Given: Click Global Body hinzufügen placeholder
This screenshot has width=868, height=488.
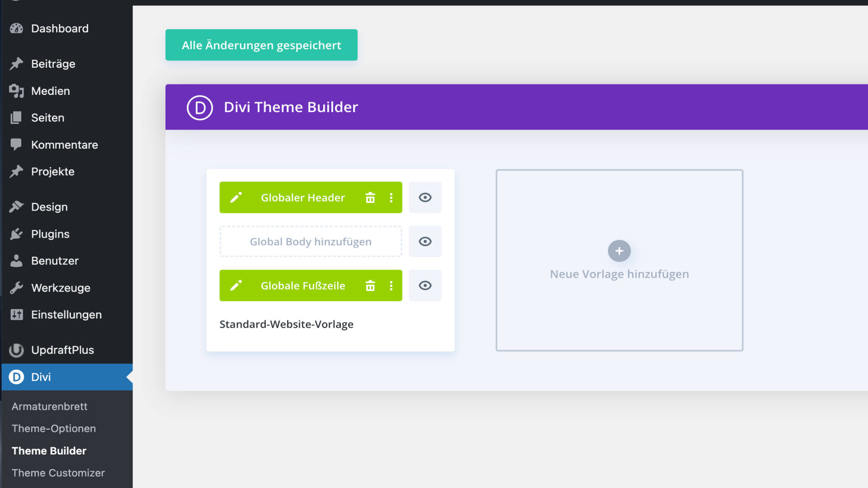Looking at the screenshot, I should pos(311,242).
